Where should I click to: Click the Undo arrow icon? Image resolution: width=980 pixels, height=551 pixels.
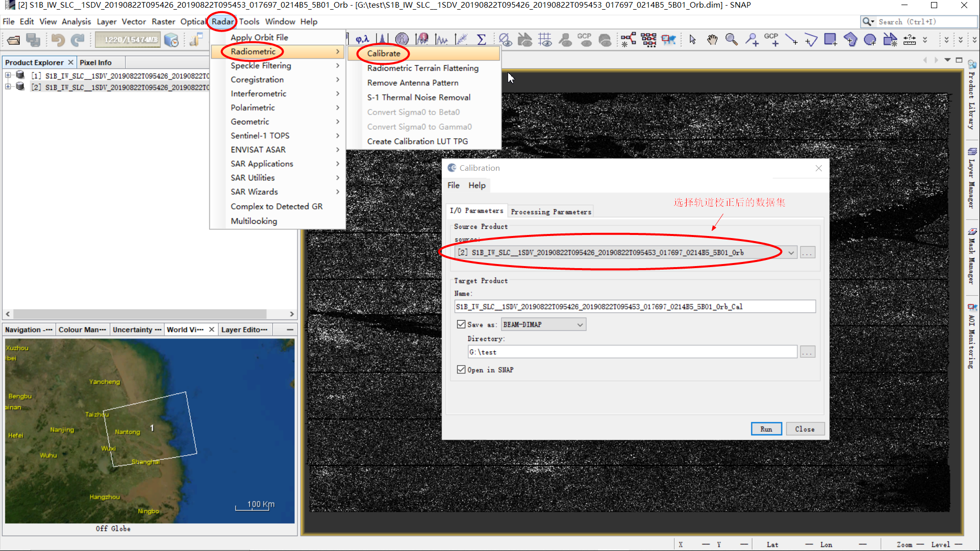coord(58,40)
